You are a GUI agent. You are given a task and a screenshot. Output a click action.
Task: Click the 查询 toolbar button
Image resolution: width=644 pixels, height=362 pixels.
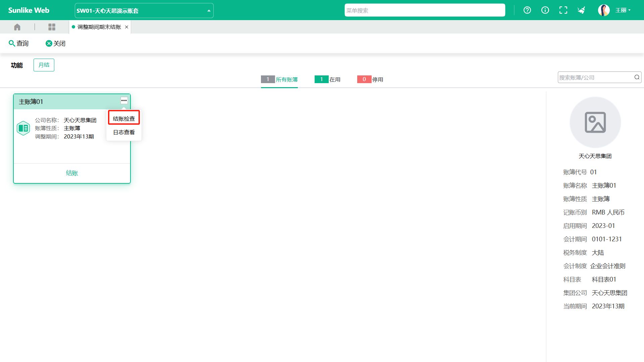click(19, 44)
